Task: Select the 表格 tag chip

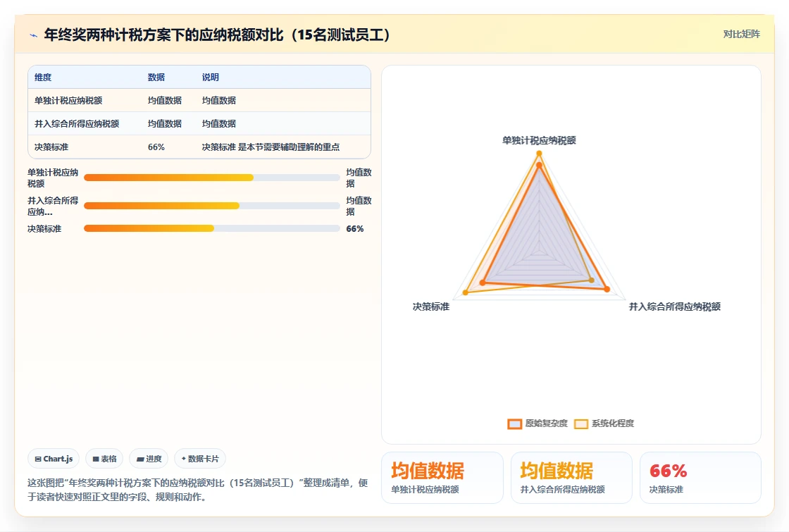Action: [x=104, y=459]
